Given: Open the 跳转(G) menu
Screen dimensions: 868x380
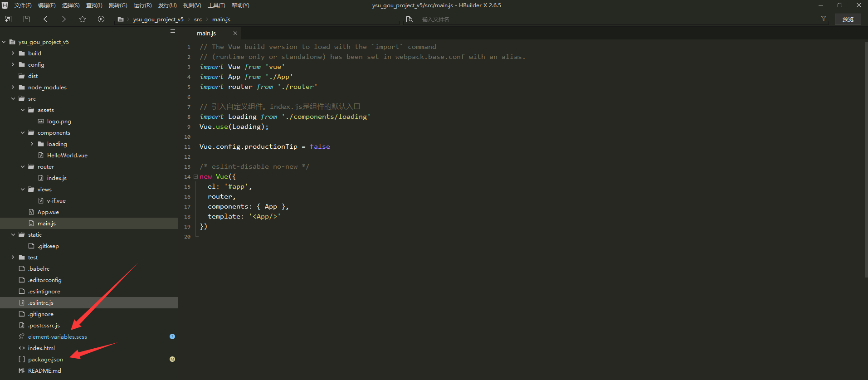Looking at the screenshot, I should (118, 5).
